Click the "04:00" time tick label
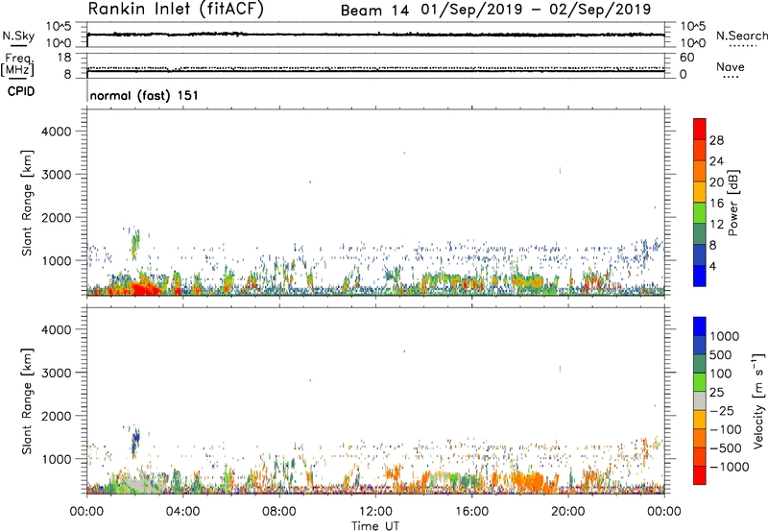Screen dimensions: 768x532 (x=183, y=512)
